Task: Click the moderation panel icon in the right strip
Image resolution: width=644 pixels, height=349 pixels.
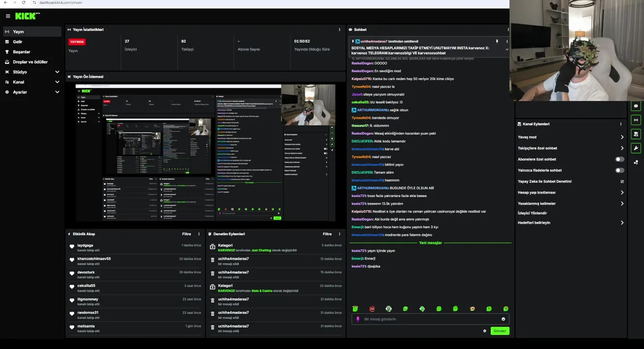Action: coord(636,134)
